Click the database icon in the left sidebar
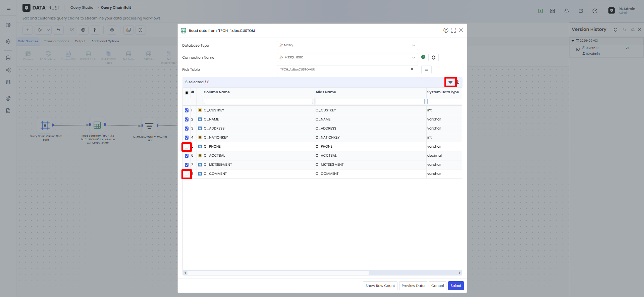The height and width of the screenshot is (297, 644). pyautogui.click(x=8, y=58)
